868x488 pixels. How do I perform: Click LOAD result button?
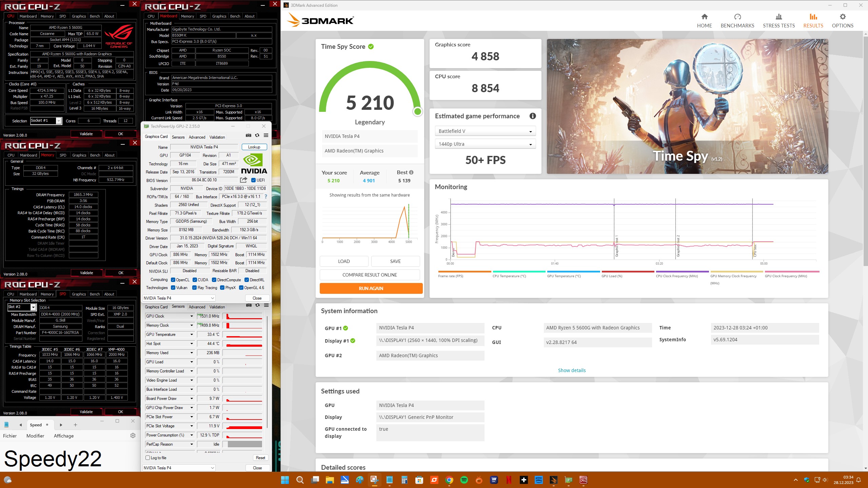click(x=344, y=261)
